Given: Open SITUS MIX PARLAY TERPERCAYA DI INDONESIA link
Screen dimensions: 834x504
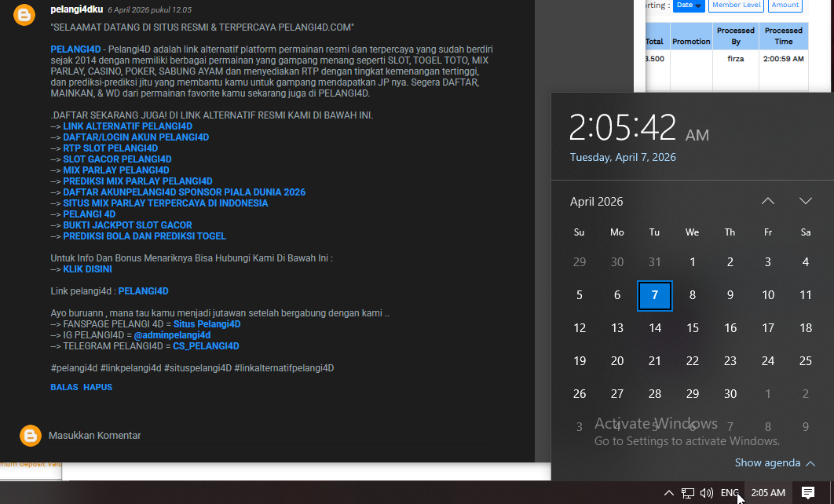Looking at the screenshot, I should point(166,203).
